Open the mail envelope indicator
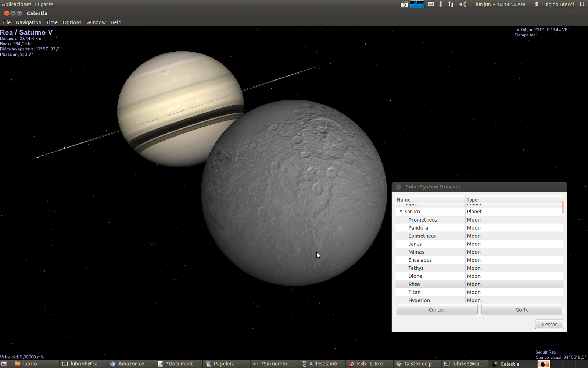 pyautogui.click(x=430, y=4)
